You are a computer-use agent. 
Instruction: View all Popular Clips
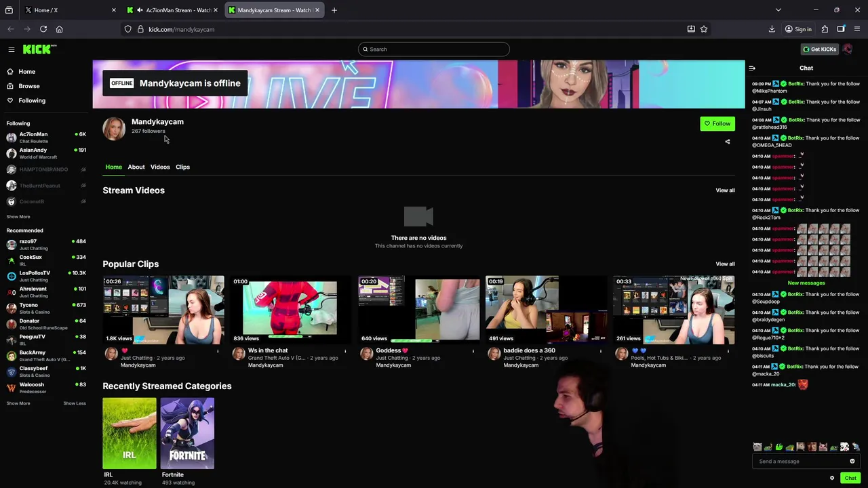(725, 264)
